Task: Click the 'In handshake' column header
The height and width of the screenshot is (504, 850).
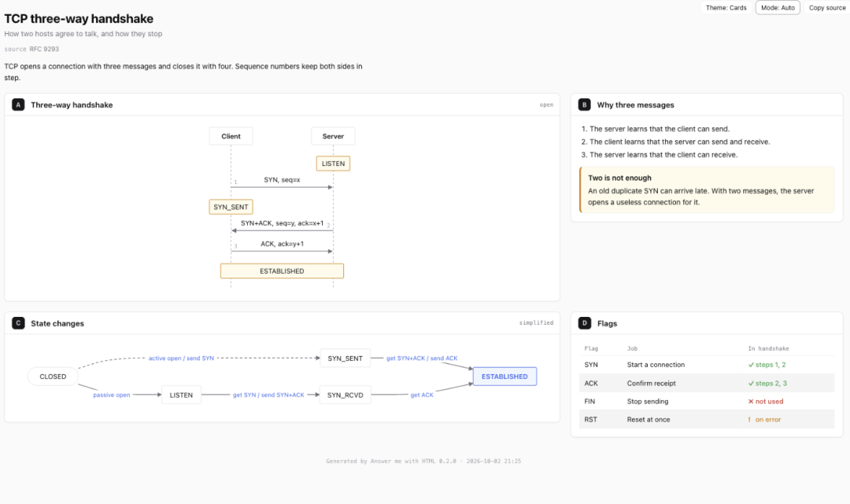Action: tap(768, 348)
